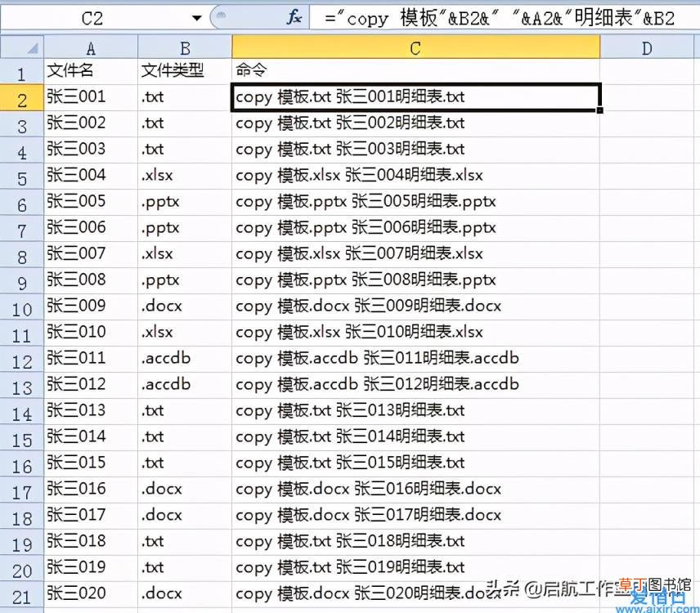Click 'copy 模板.xlsx 张三010明细表.xlsx' cell
Image resolution: width=700 pixels, height=613 pixels.
point(415,333)
